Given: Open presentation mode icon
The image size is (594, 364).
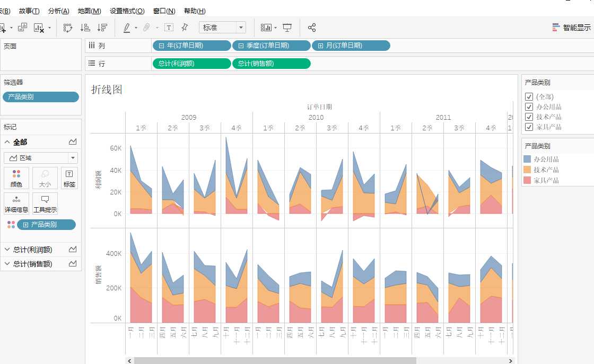Looking at the screenshot, I should coord(287,28).
